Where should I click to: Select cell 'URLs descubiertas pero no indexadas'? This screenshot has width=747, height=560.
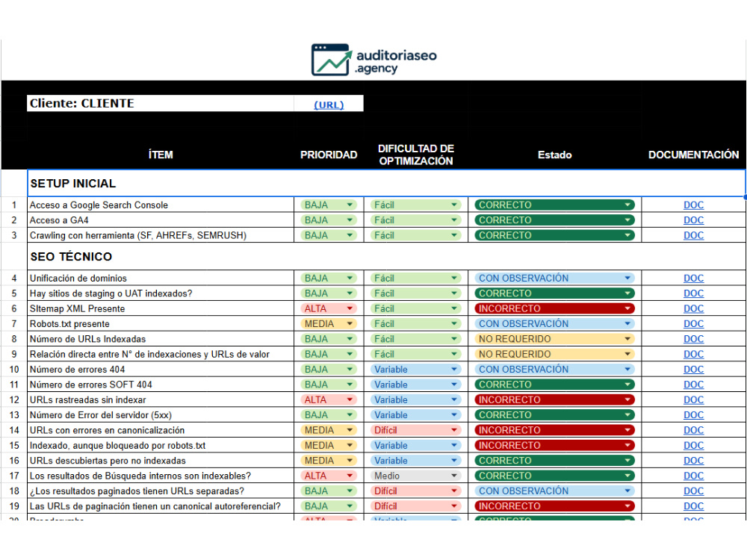click(x=161, y=461)
